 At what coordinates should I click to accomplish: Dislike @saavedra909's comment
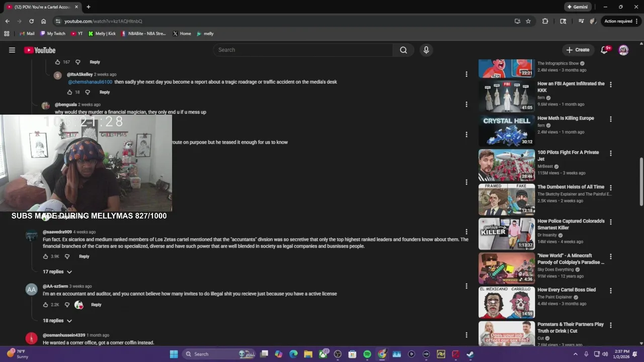point(67,256)
